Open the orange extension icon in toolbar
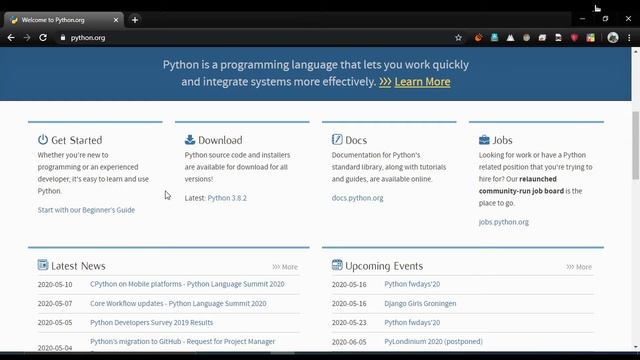This screenshot has width=640, height=360. point(478,38)
